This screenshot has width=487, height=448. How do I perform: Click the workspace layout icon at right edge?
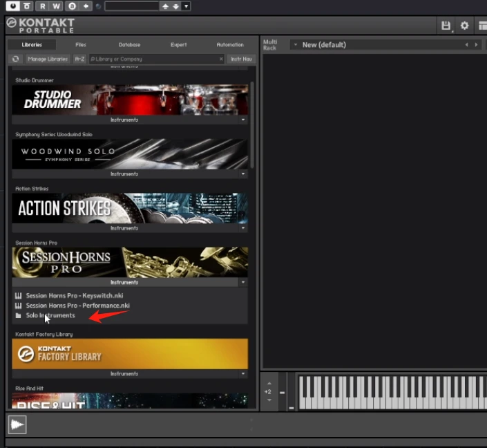[x=482, y=26]
